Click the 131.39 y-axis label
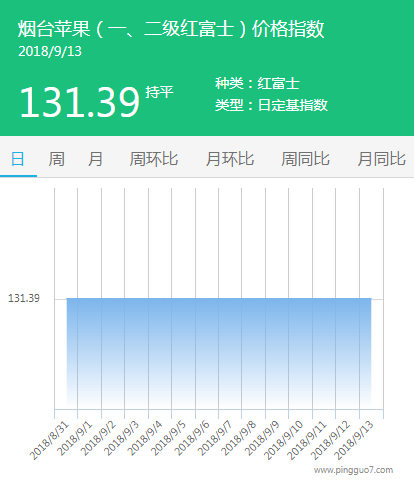 click(24, 298)
